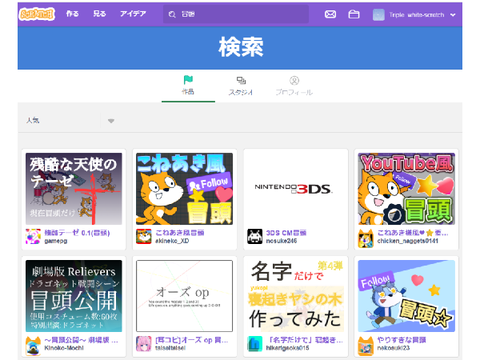Open author name under 名字だけで title
480x360 pixels.
[x=287, y=348]
